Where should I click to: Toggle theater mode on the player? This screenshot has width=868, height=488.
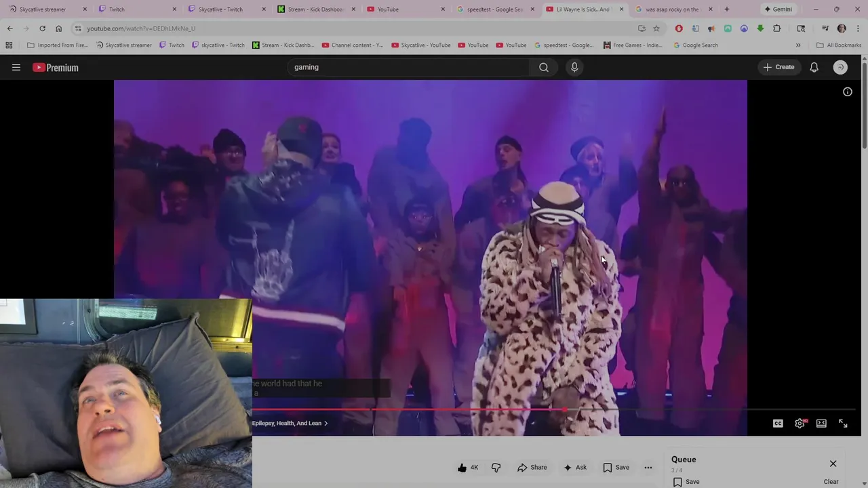coord(821,423)
